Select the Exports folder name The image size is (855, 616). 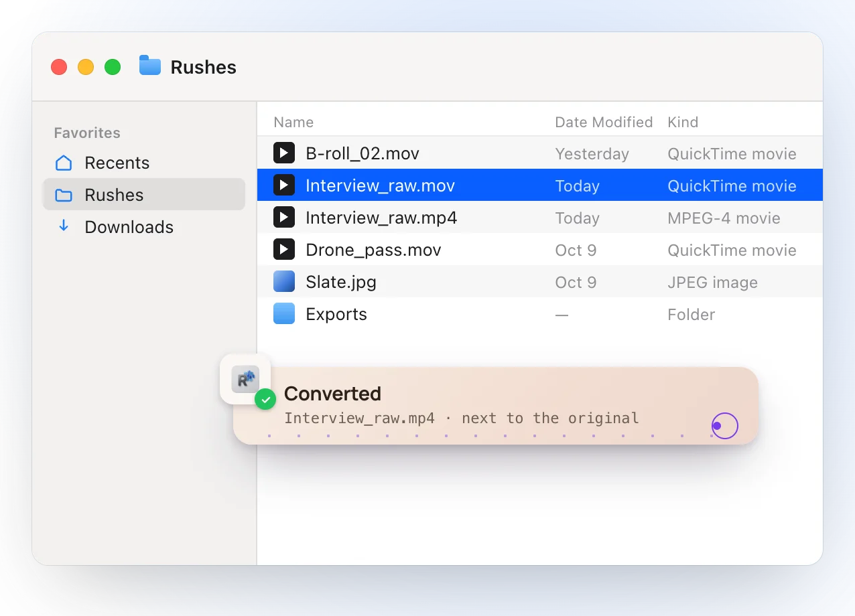point(336,314)
